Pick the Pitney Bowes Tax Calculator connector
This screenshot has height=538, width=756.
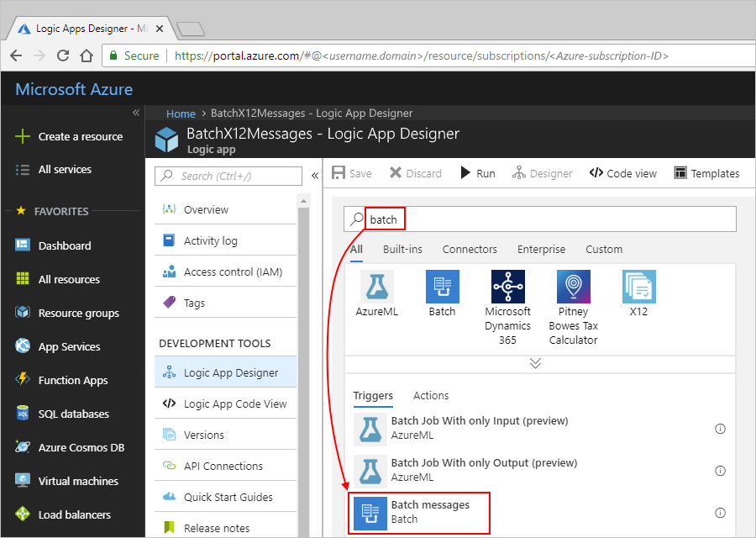[573, 287]
